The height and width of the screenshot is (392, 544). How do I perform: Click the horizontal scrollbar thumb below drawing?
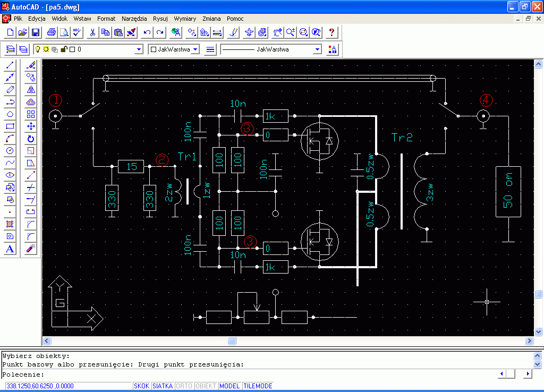(x=232, y=341)
